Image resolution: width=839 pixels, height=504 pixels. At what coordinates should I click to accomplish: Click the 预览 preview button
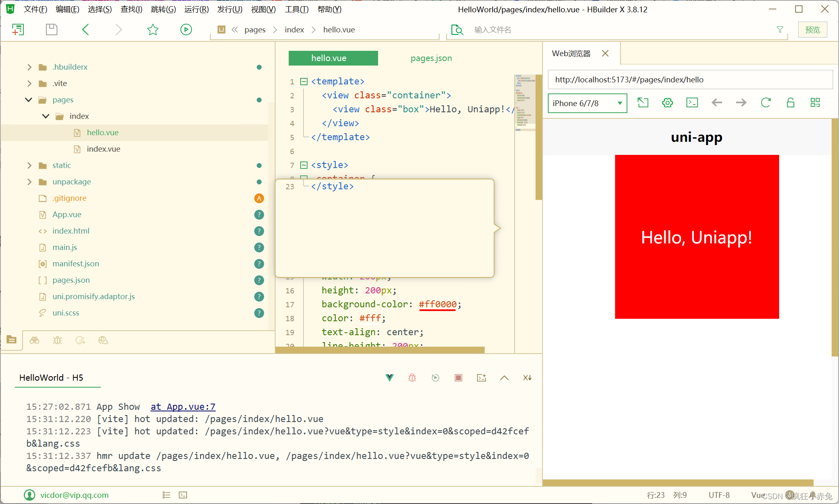tap(812, 30)
